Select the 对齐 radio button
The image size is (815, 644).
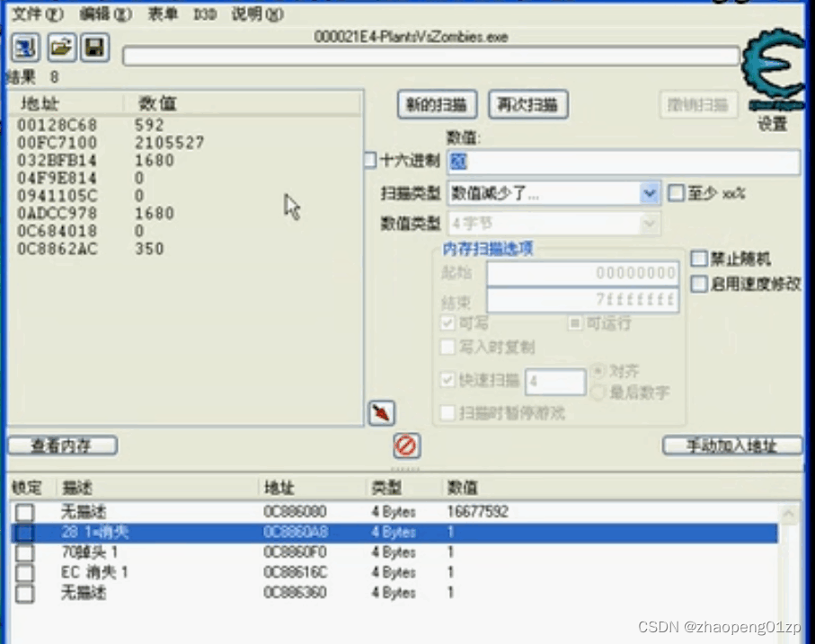[x=599, y=369]
